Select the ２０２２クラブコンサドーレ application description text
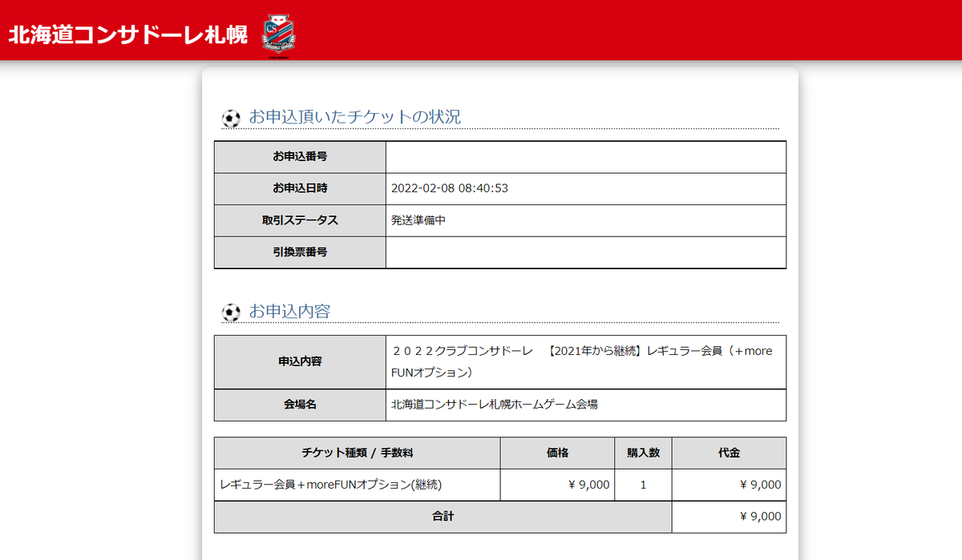 click(x=582, y=362)
